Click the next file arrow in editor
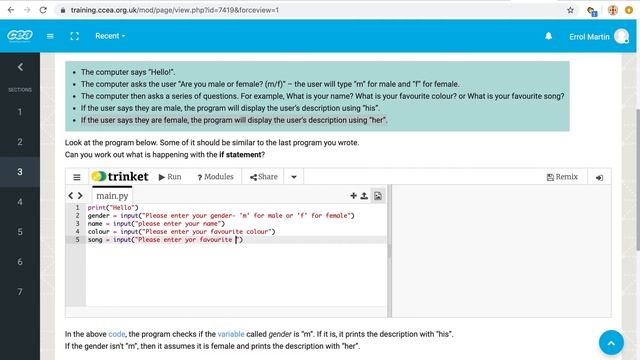The width and height of the screenshot is (640, 360). pos(80,196)
